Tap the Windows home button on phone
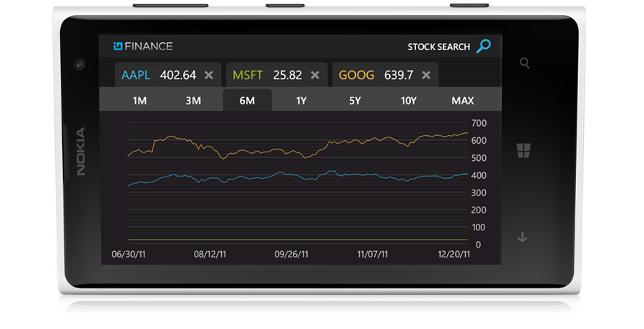Image resolution: width=644 pixels, height=329 pixels. pos(524,151)
